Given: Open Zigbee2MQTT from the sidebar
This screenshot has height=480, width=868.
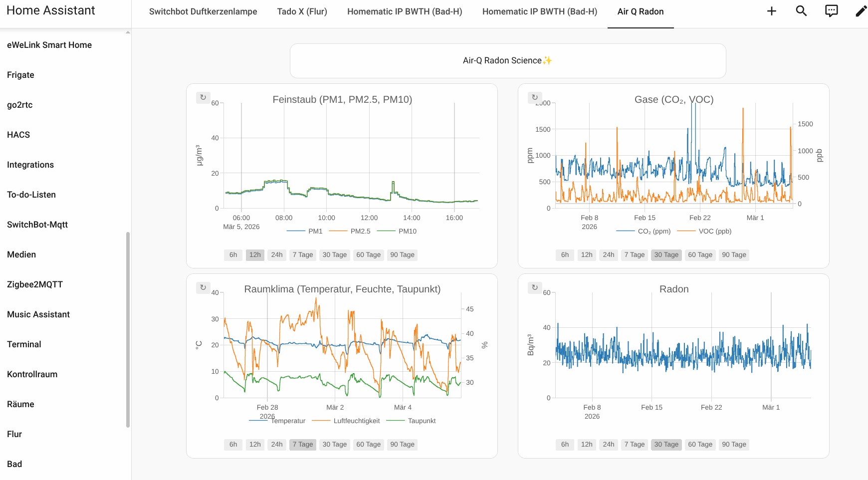Looking at the screenshot, I should (35, 284).
